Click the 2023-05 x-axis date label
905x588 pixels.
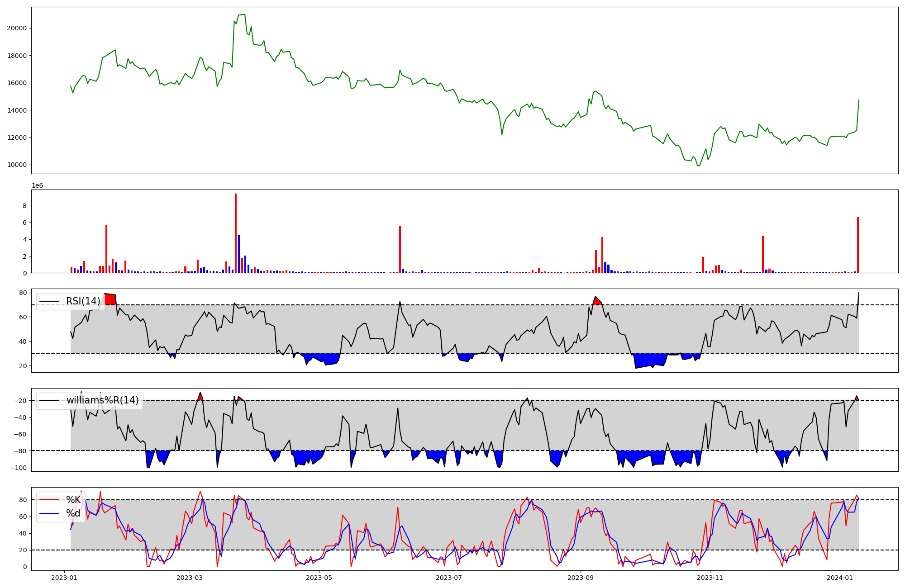[319, 578]
